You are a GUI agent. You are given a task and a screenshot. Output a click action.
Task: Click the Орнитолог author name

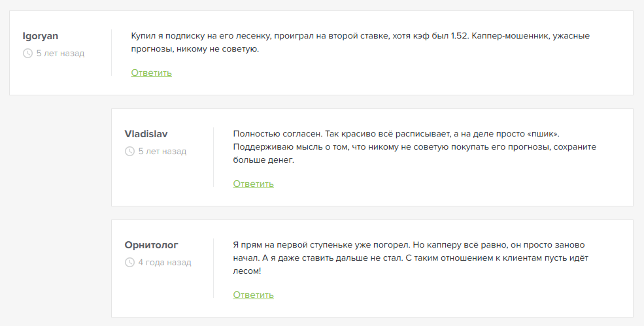pos(151,245)
